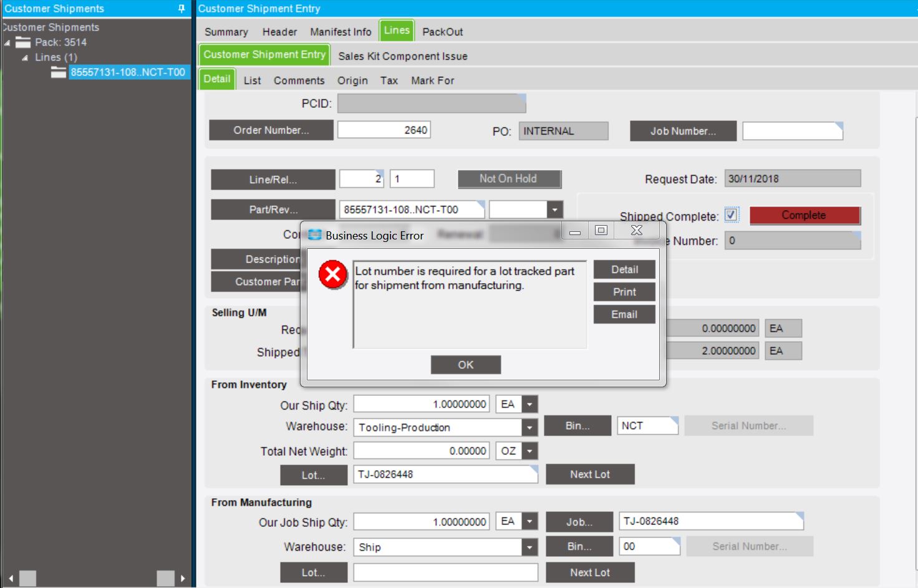Screen dimensions: 918x588
Task: Click the Email button in error dialog
Action: [x=624, y=314]
